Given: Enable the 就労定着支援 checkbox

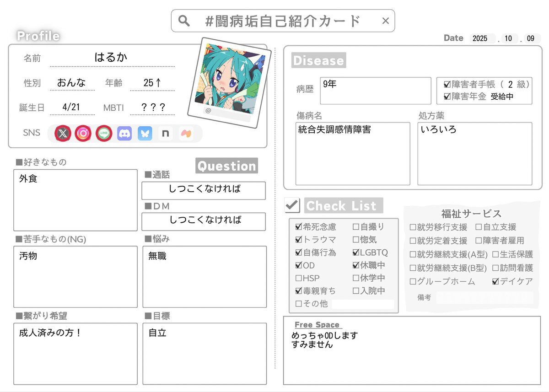Looking at the screenshot, I should click(413, 241).
